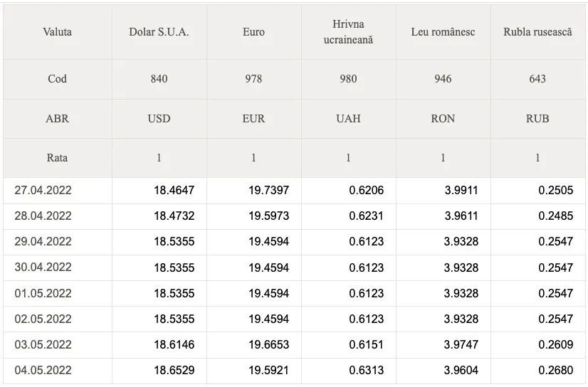Click the Hrivna ucraineană header cell

click(x=348, y=32)
